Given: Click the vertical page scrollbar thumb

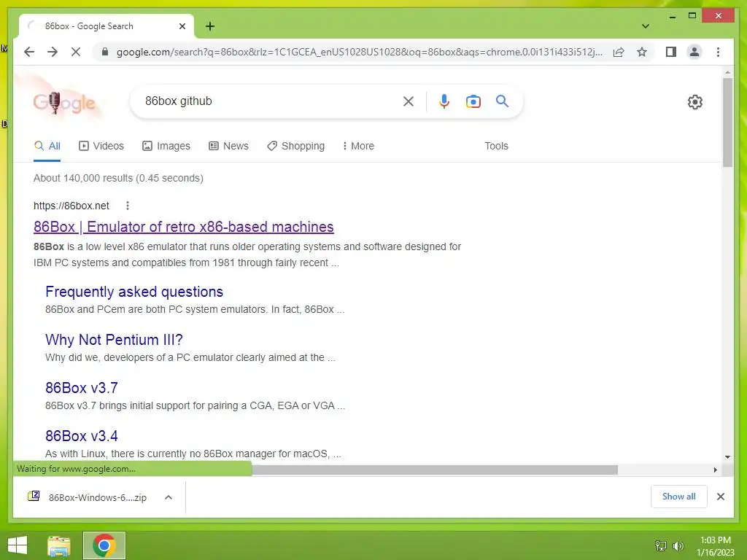Looking at the screenshot, I should (x=727, y=122).
